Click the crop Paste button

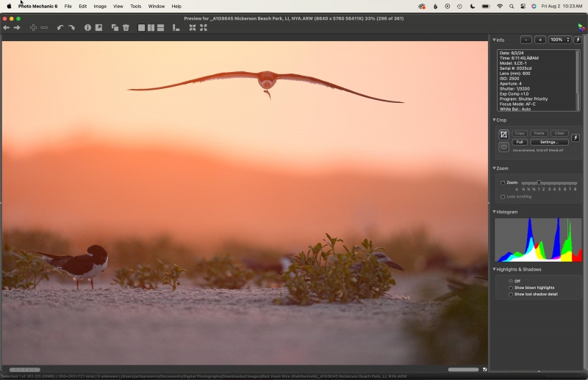tap(539, 133)
